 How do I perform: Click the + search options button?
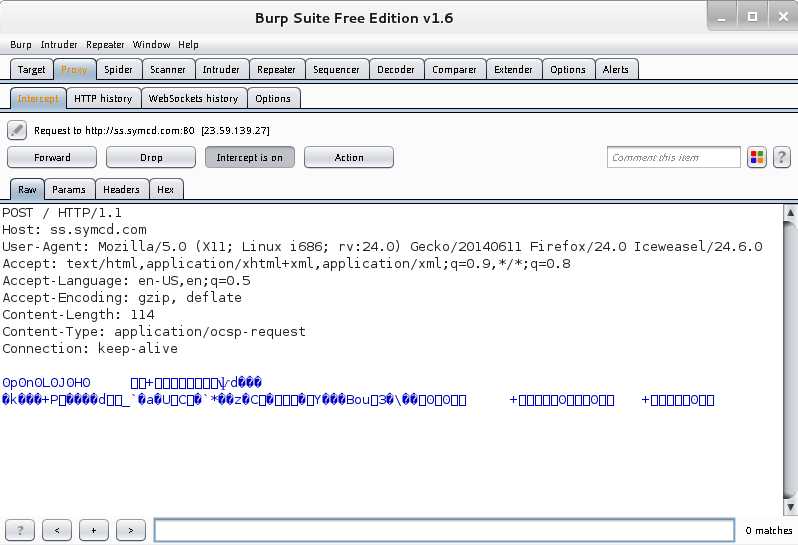tap(94, 530)
